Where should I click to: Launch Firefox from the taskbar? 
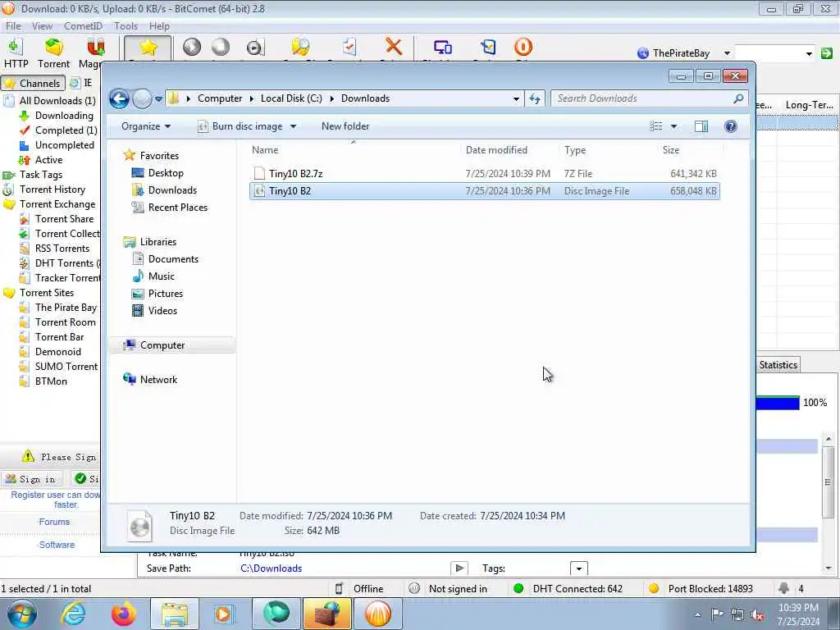pyautogui.click(x=123, y=614)
